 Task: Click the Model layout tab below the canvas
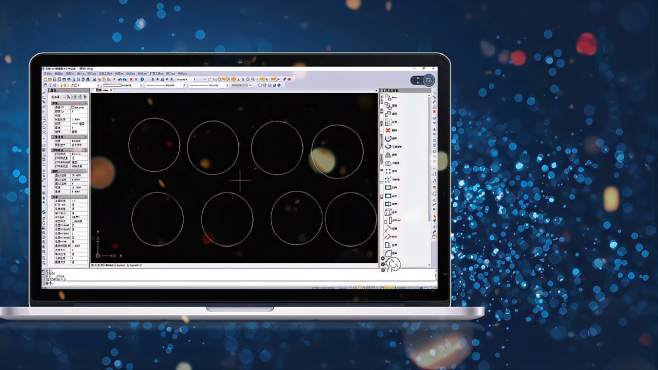click(109, 265)
